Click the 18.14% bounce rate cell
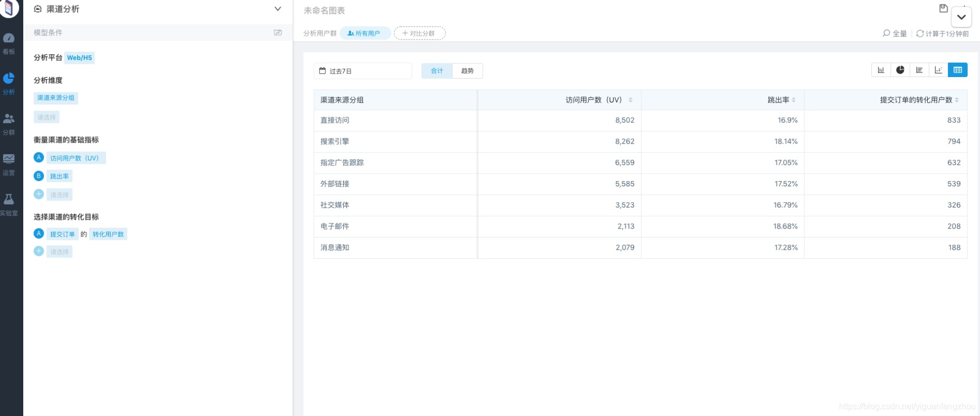Viewport: 980px width, 416px height. 723,141
